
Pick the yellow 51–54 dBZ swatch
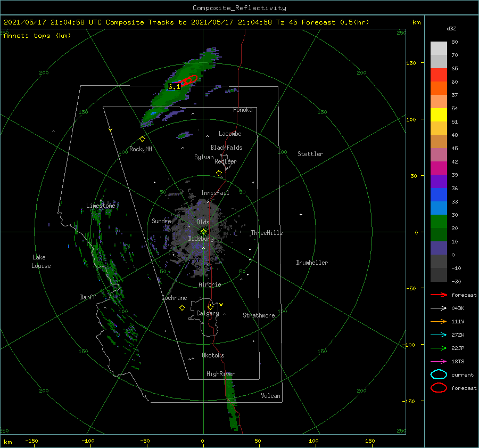click(439, 115)
